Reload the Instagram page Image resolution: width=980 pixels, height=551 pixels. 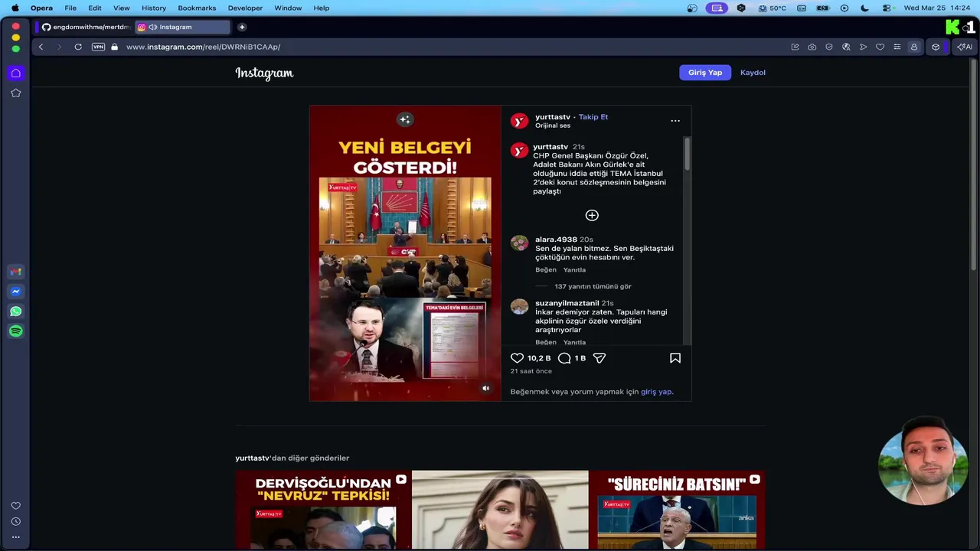coord(78,47)
